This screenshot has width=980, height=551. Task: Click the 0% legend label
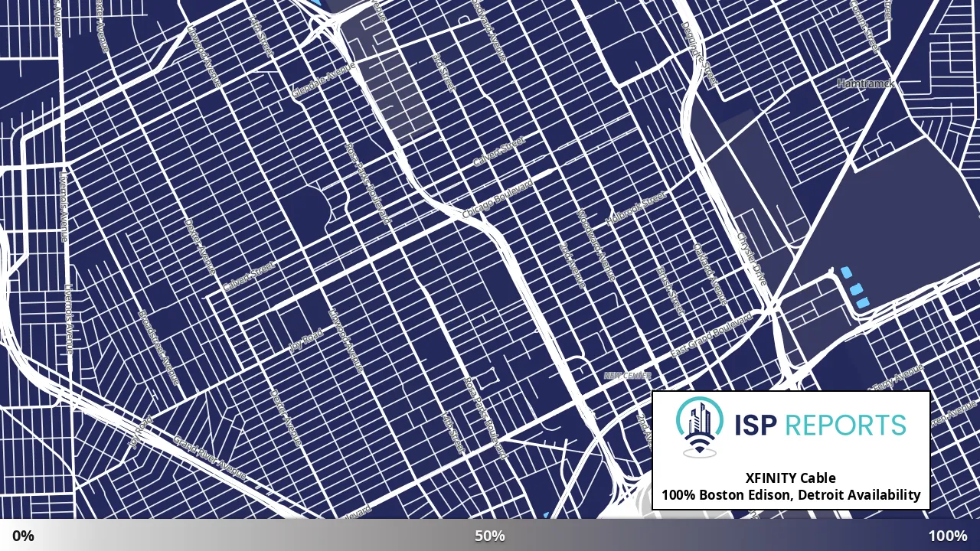pos(23,536)
